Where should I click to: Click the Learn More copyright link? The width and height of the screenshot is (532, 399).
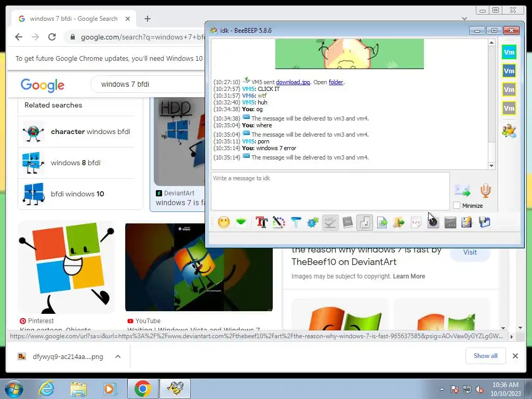(409, 276)
